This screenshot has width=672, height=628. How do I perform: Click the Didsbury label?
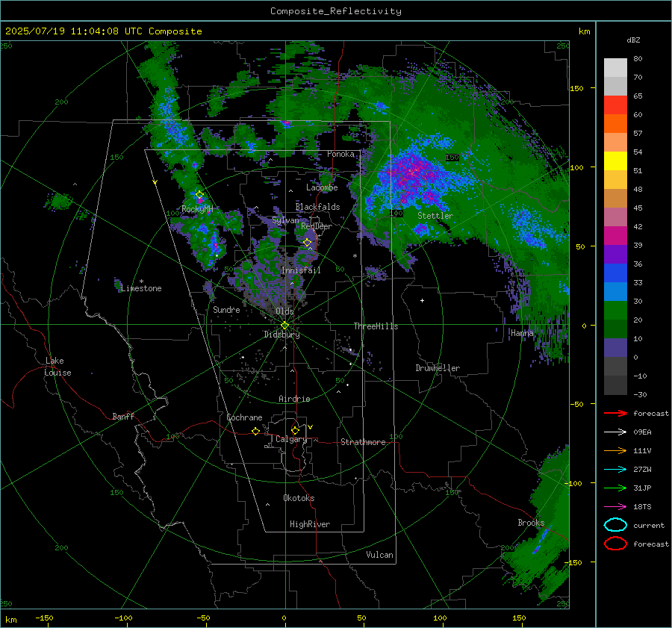(x=281, y=335)
